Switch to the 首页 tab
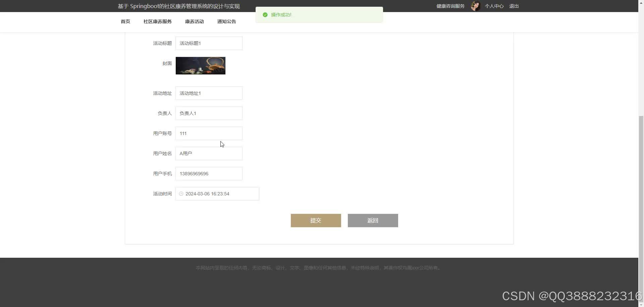644x307 pixels. pyautogui.click(x=125, y=21)
